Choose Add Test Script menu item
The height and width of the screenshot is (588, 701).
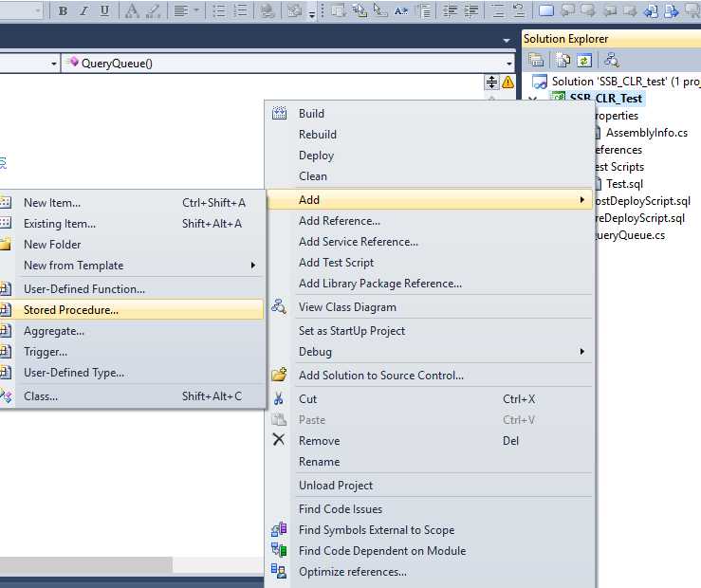430,263
